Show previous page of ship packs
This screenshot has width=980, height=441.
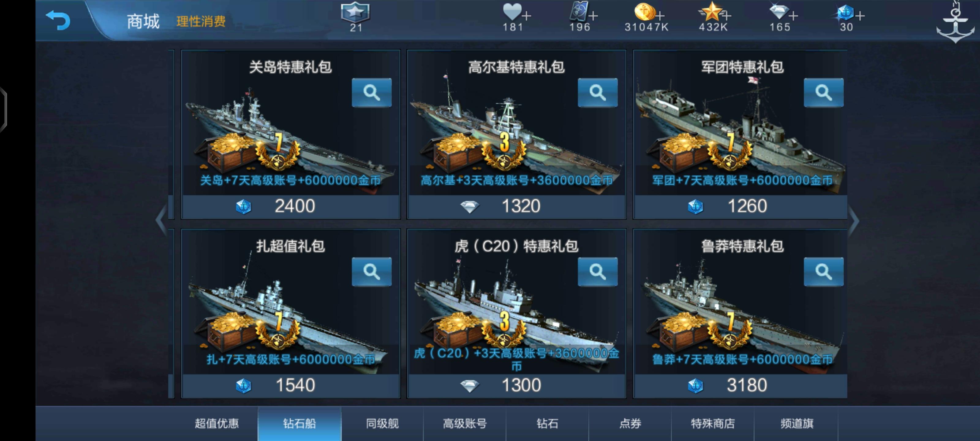(161, 221)
